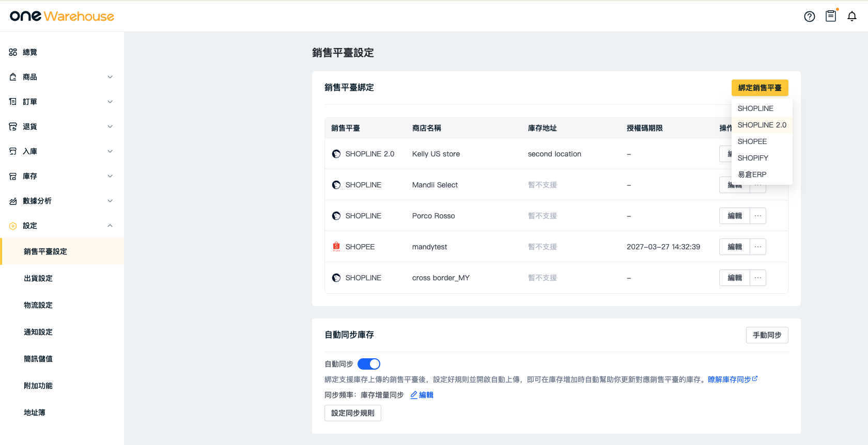Collapse the 設定 menu chevron
Screen dimensions: 868x445
[x=110, y=226]
